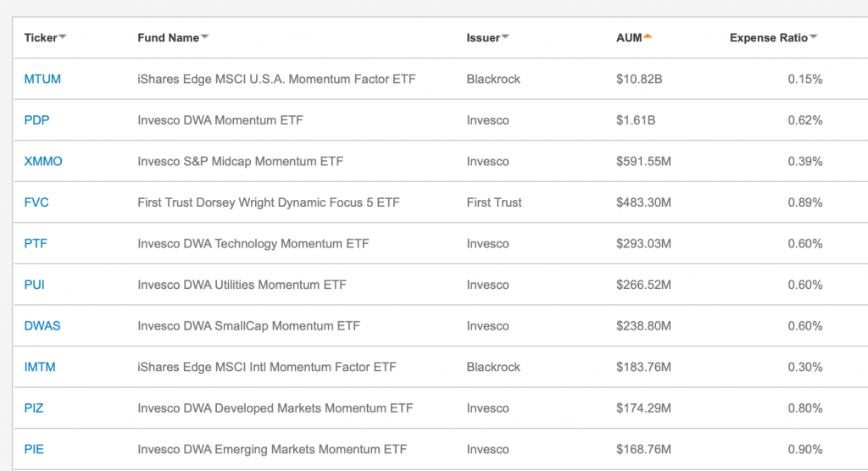Screen dimensions: 868x471
Task: Click Invesco issuer in XMMO row
Action: (x=487, y=161)
